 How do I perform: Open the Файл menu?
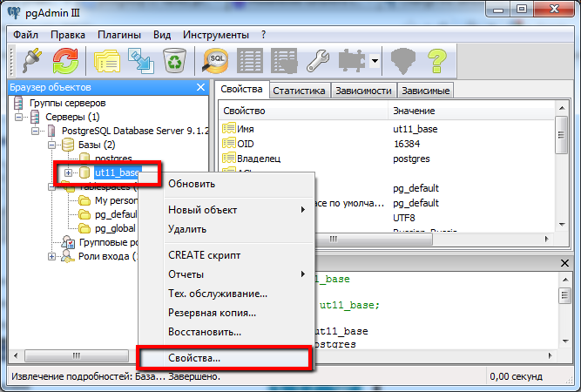[25, 35]
